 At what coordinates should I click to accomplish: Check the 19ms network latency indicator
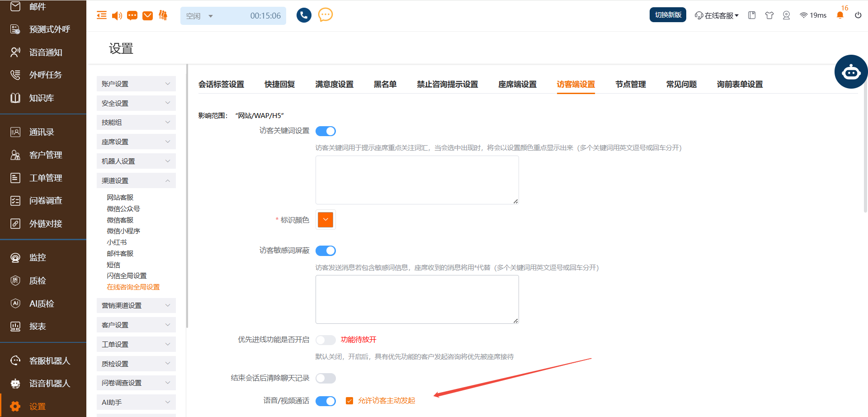point(813,15)
